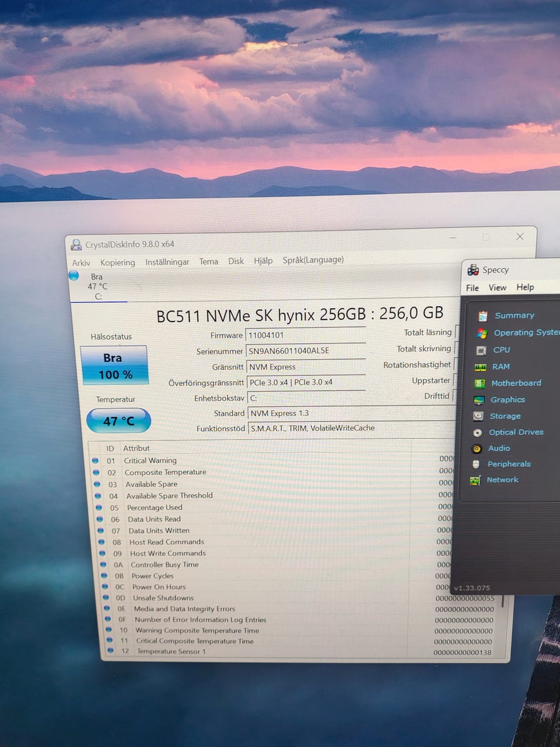The image size is (560, 747).
Task: Select the Controller Busy Time row
Action: coord(274,564)
